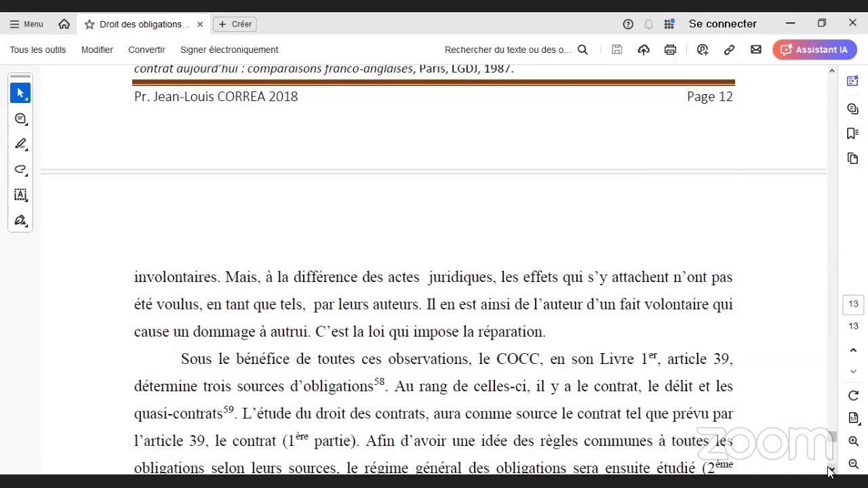868x488 pixels.
Task: Open the help question mark icon
Action: pos(628,24)
